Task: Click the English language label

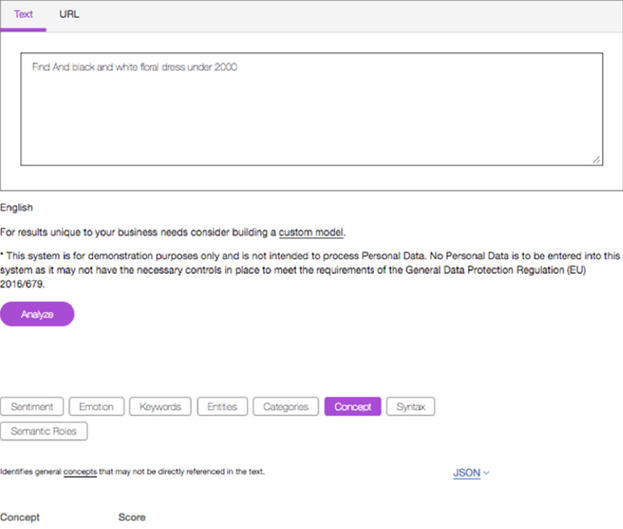Action: coord(16,207)
